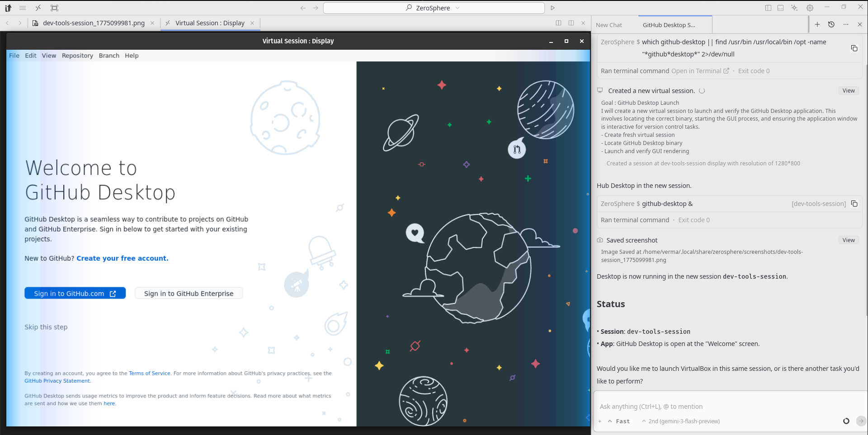Close the chat panel with X
Viewport: 868px width, 435px height.
(x=860, y=24)
